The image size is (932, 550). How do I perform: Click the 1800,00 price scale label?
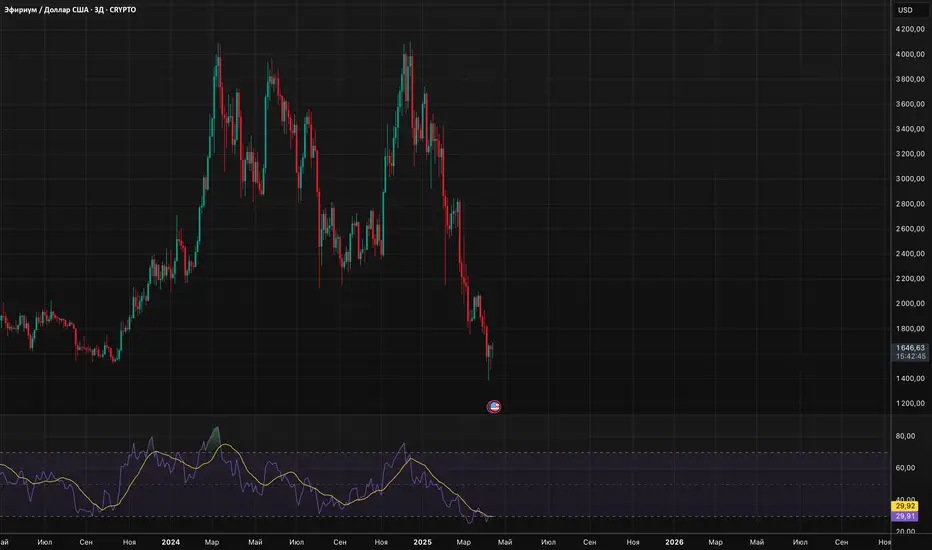[x=910, y=329]
